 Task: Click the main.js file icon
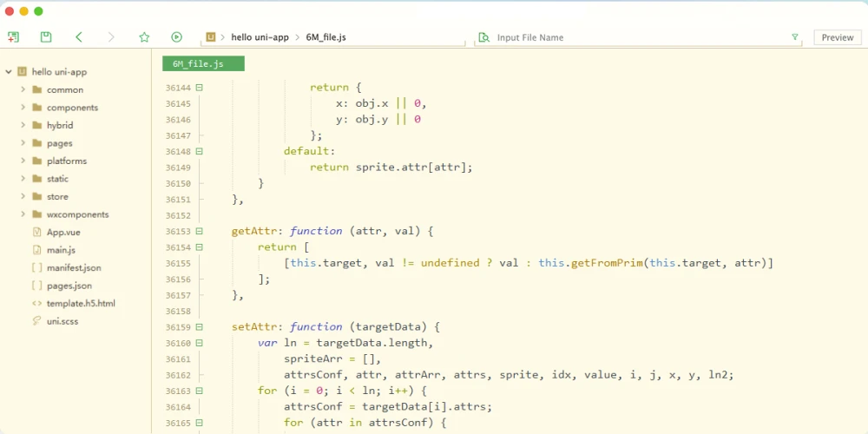[x=37, y=250]
